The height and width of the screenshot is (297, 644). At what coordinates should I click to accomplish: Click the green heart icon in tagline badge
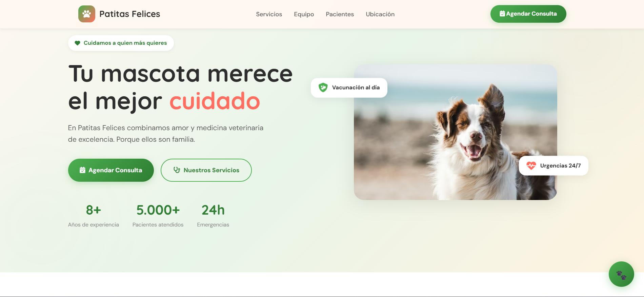pos(77,43)
